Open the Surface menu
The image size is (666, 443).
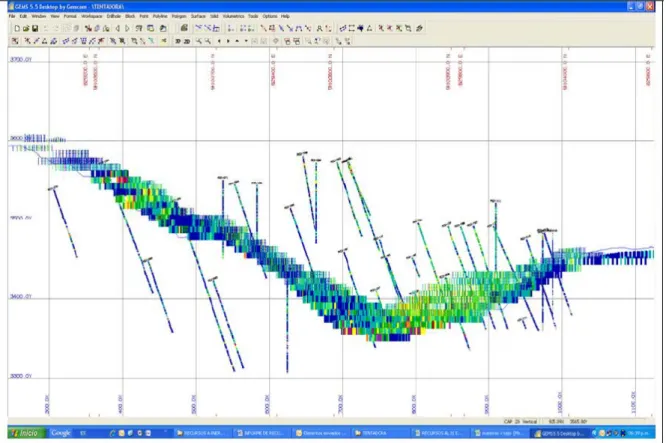tap(198, 16)
